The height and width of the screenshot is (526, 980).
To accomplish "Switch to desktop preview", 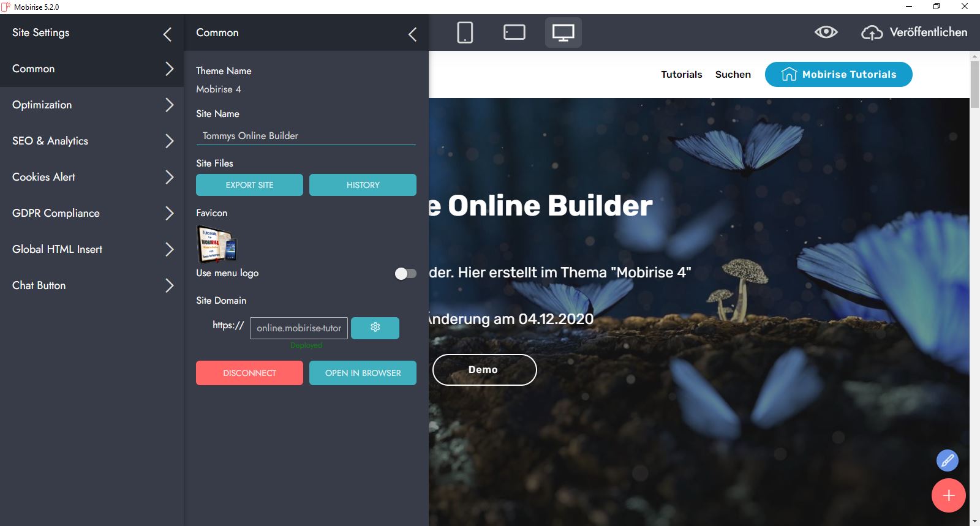I will pos(563,32).
